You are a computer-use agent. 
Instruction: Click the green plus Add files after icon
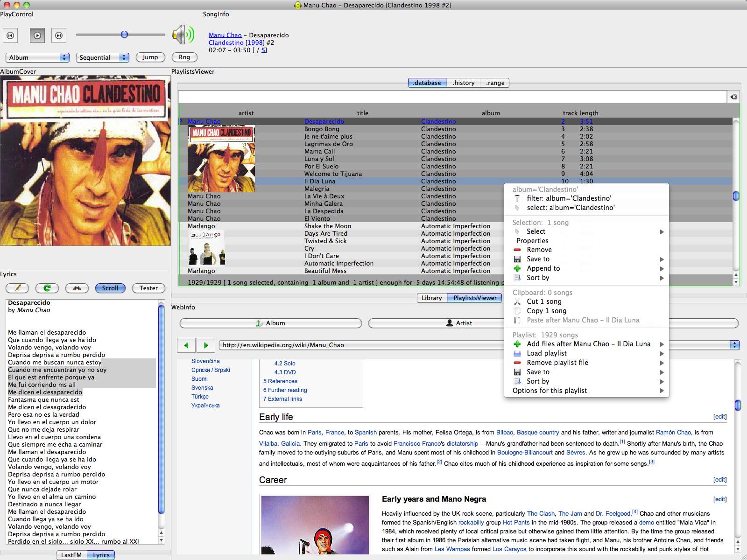(517, 344)
